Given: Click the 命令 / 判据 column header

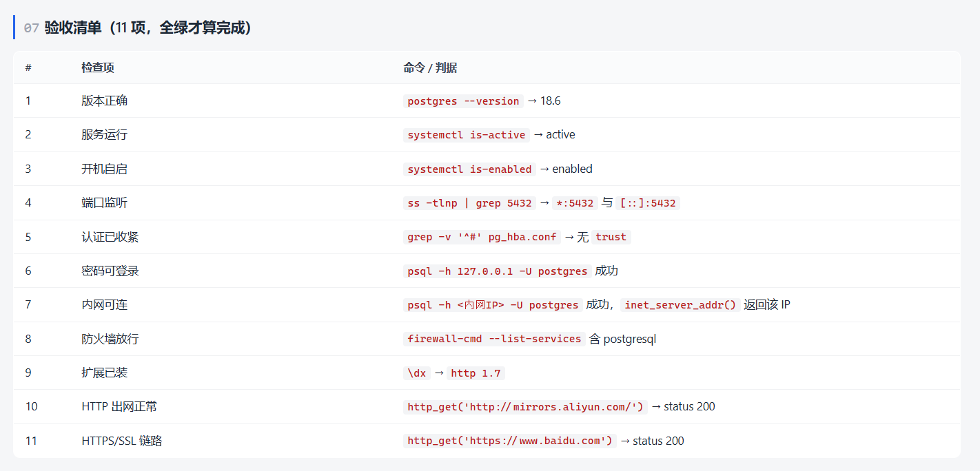Looking at the screenshot, I should click(x=430, y=67).
